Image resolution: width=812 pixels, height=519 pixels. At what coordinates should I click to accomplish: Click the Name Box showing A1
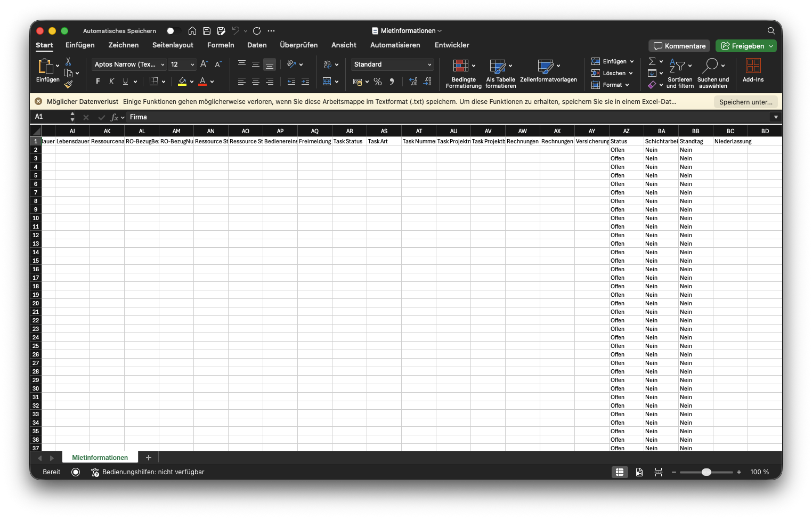(x=51, y=117)
